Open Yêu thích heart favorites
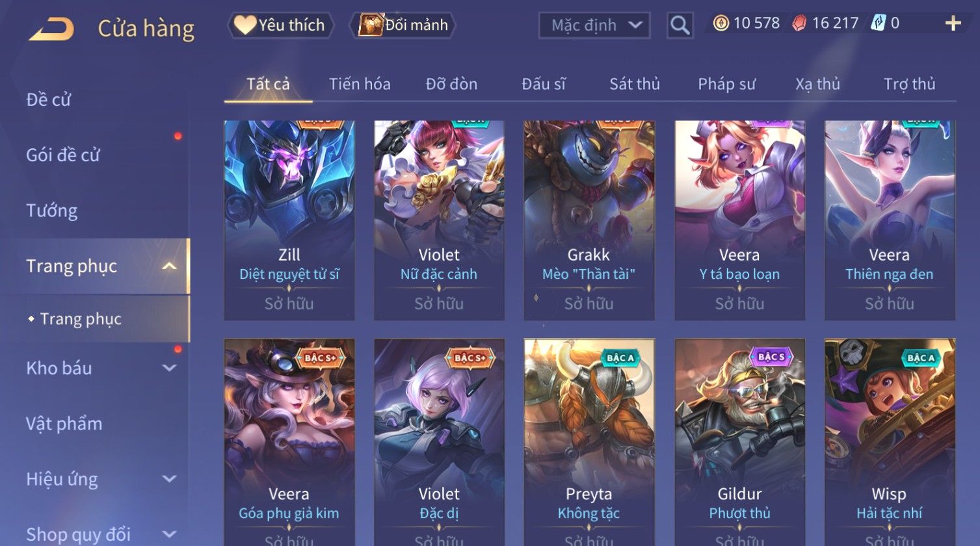Image resolution: width=980 pixels, height=546 pixels. click(x=280, y=25)
